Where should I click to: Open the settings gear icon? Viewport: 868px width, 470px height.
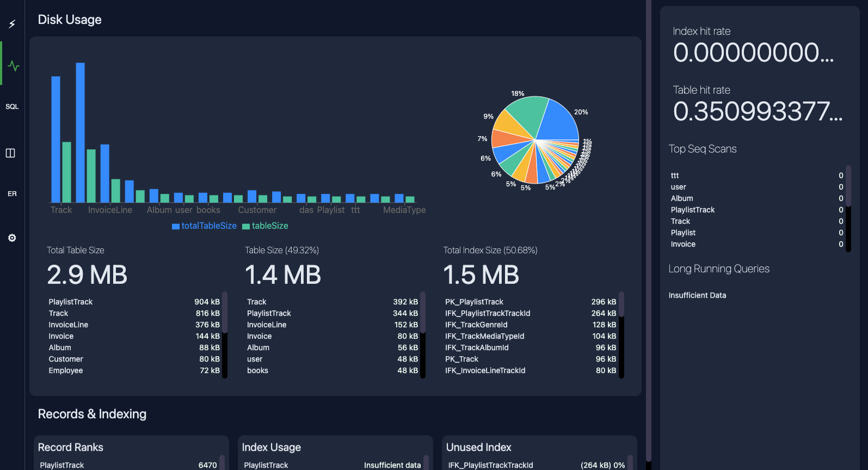[12, 238]
